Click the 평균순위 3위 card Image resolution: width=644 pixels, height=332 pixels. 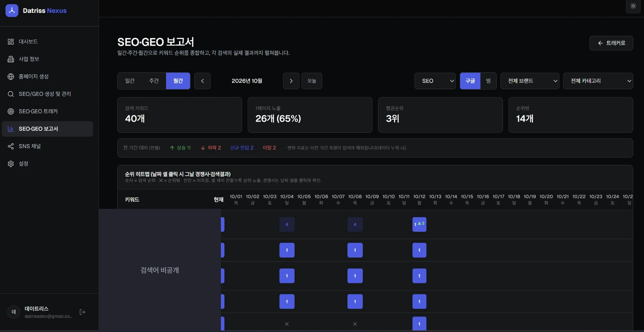coord(440,115)
